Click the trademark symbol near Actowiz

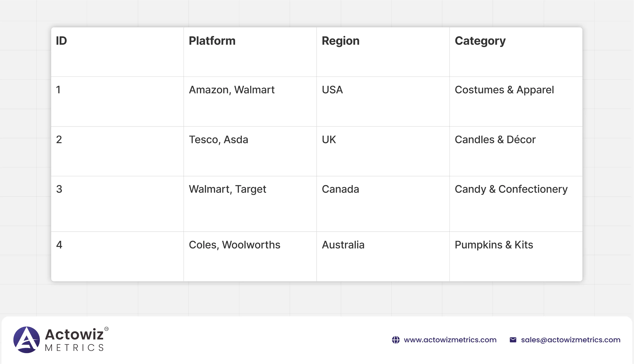pyautogui.click(x=106, y=329)
